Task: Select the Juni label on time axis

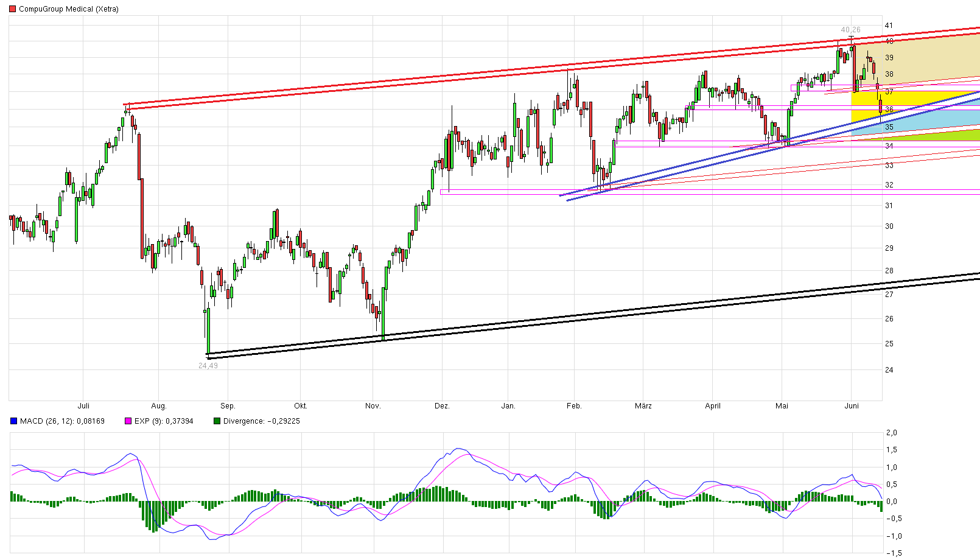Action: 852,406
